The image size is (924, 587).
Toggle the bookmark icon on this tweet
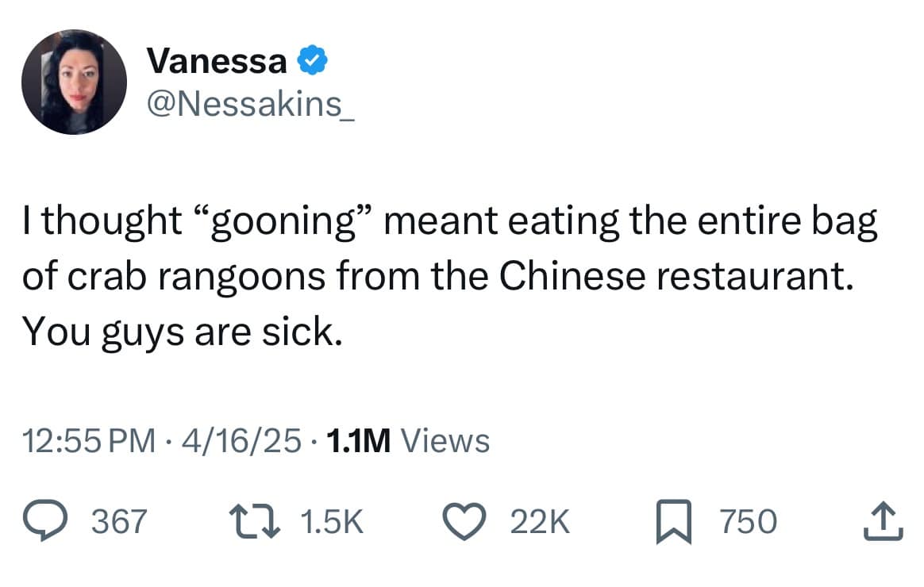click(674, 522)
